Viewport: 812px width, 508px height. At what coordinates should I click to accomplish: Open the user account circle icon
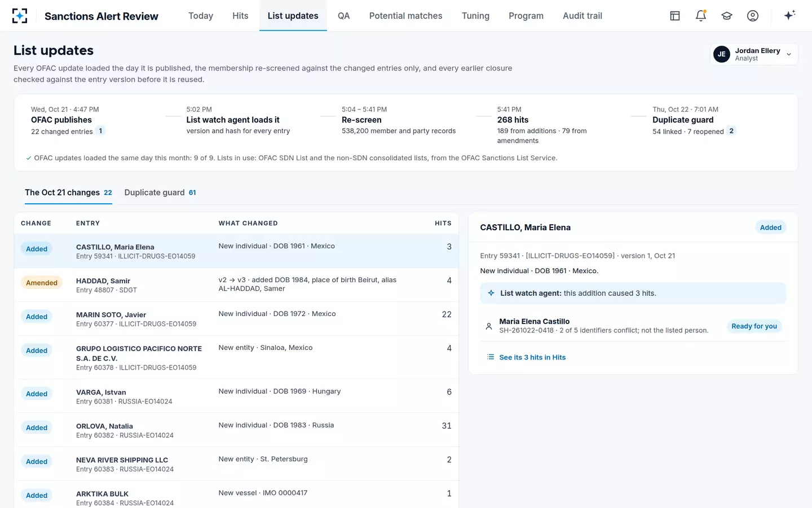pos(753,16)
